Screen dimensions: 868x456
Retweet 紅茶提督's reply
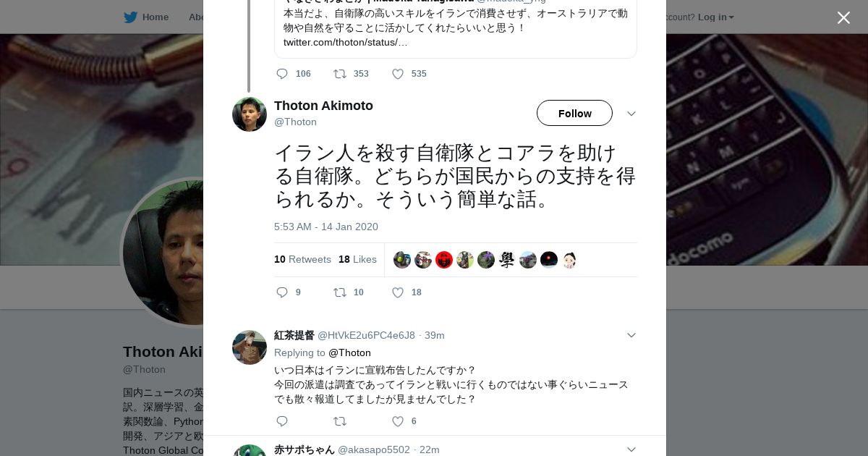(x=340, y=421)
